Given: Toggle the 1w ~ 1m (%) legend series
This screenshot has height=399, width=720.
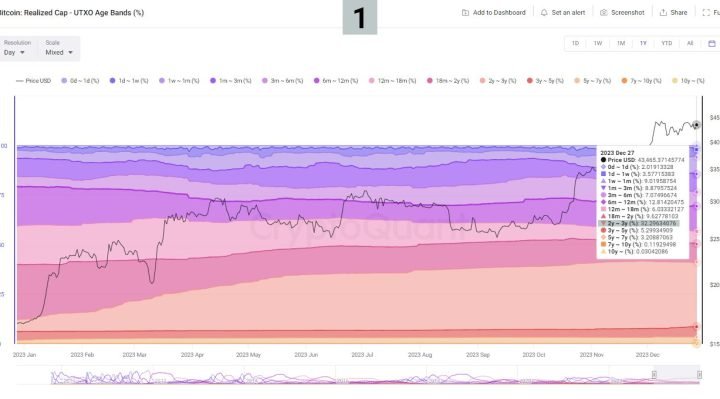Looking at the screenshot, I should (179, 81).
